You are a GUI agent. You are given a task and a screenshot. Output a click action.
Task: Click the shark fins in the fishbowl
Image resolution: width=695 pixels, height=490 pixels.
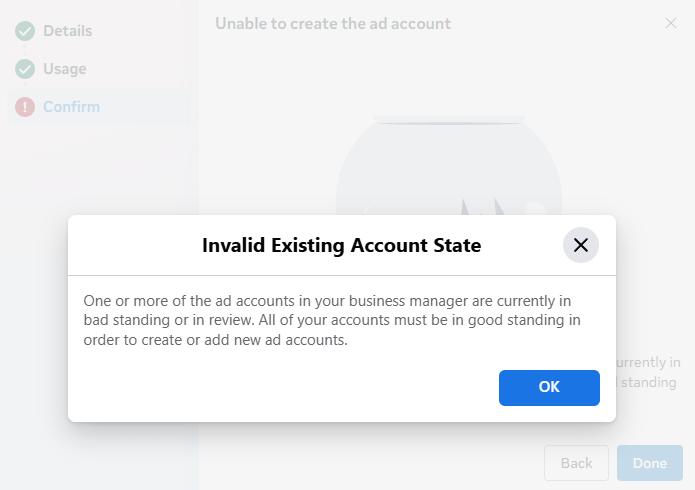click(x=483, y=206)
